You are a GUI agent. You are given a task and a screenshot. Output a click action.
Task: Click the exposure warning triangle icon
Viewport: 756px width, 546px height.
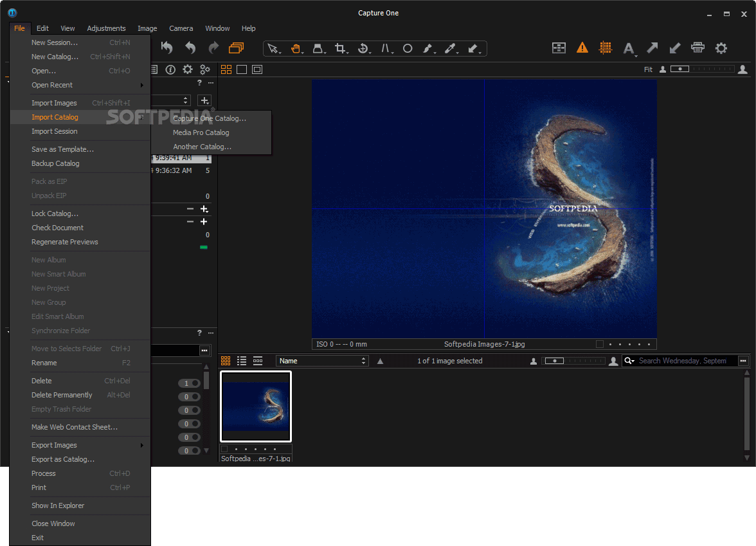click(x=582, y=48)
